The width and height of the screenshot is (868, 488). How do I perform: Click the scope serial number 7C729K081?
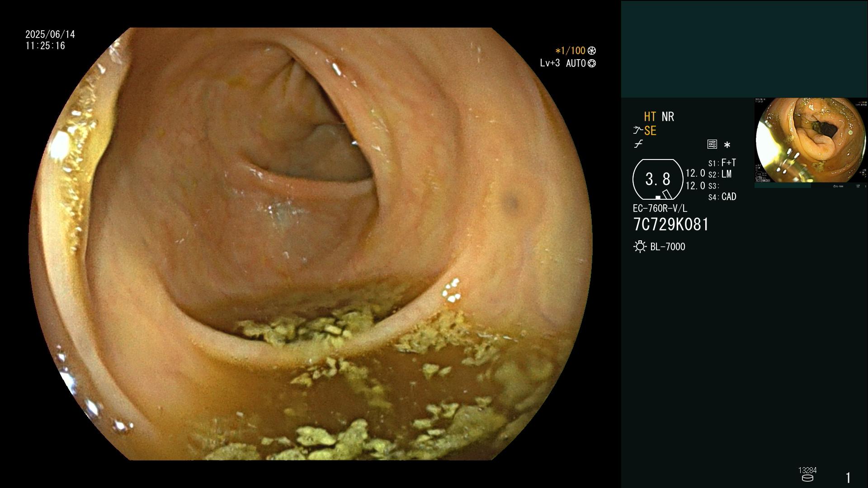pyautogui.click(x=671, y=225)
